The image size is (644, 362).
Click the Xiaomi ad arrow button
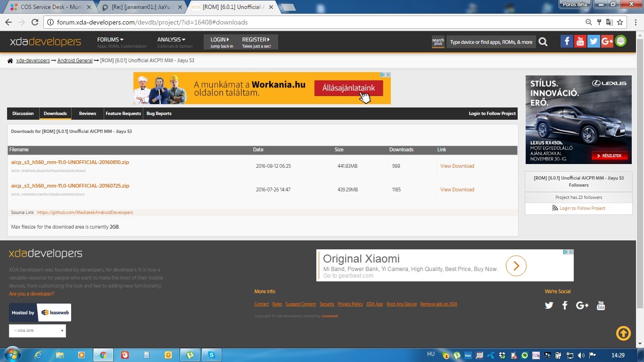pyautogui.click(x=516, y=266)
